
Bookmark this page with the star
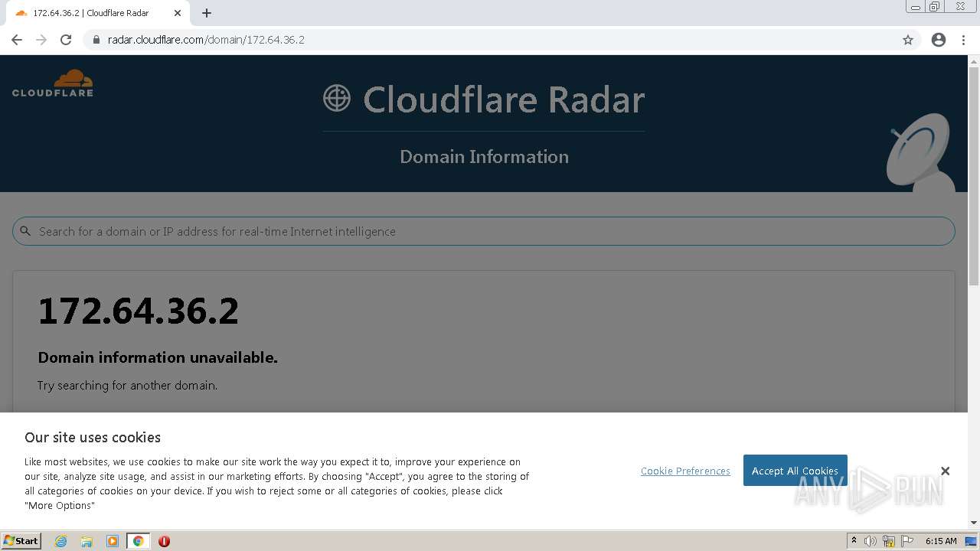coord(908,40)
